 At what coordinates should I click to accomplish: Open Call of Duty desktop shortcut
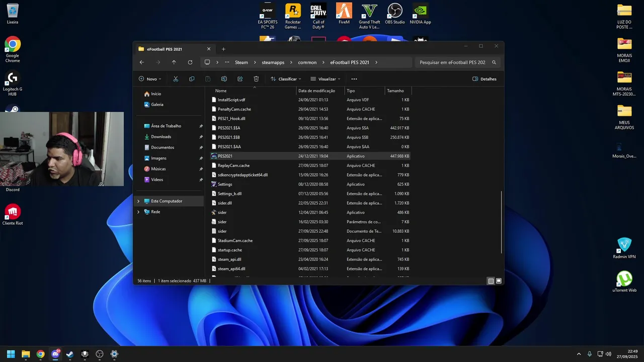pyautogui.click(x=318, y=17)
